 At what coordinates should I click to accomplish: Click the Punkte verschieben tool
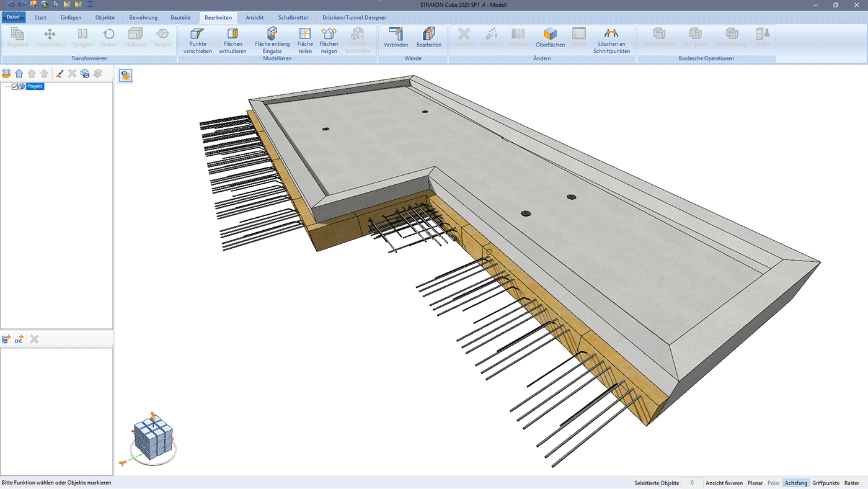(198, 40)
